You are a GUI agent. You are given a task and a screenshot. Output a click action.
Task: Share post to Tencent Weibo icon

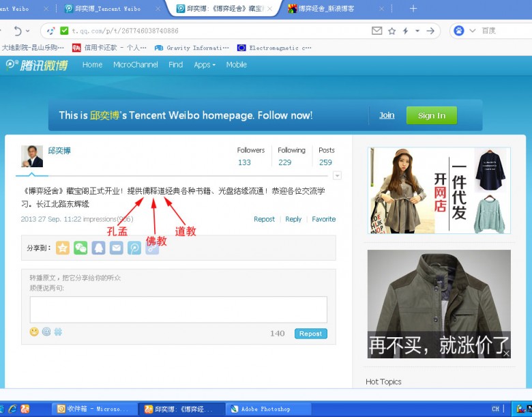click(x=134, y=248)
